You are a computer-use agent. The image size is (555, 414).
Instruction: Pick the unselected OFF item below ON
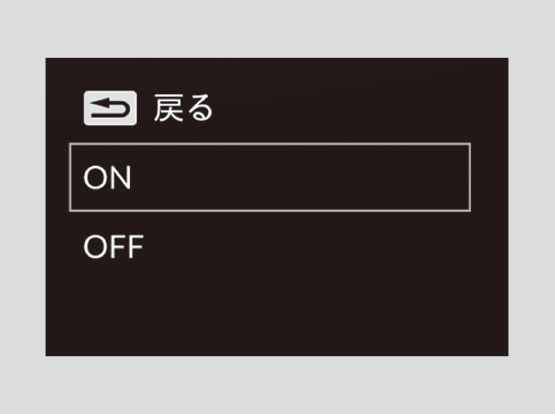tap(114, 246)
